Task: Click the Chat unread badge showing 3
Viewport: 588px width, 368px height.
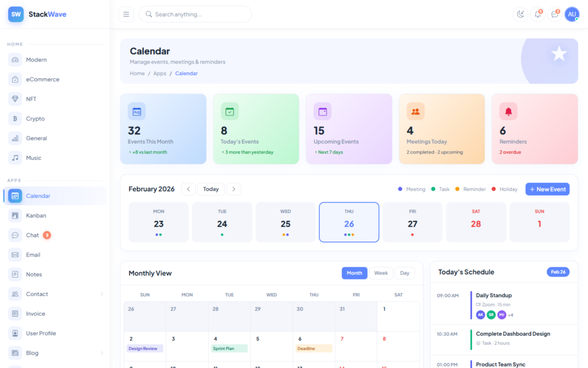Action: click(x=47, y=235)
